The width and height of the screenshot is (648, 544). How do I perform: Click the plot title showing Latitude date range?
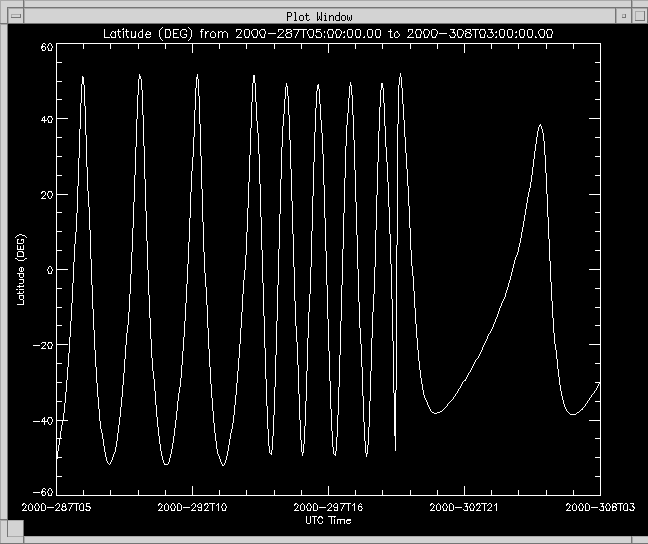(329, 33)
